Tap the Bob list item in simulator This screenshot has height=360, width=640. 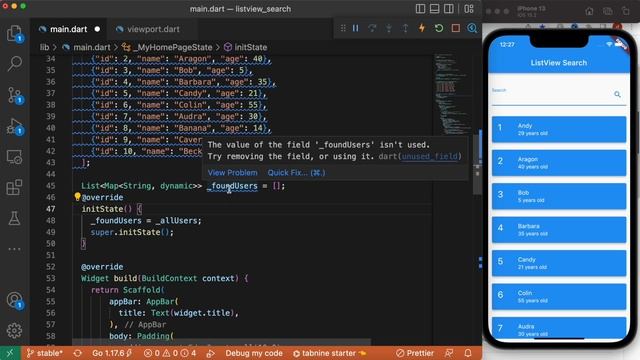559,196
